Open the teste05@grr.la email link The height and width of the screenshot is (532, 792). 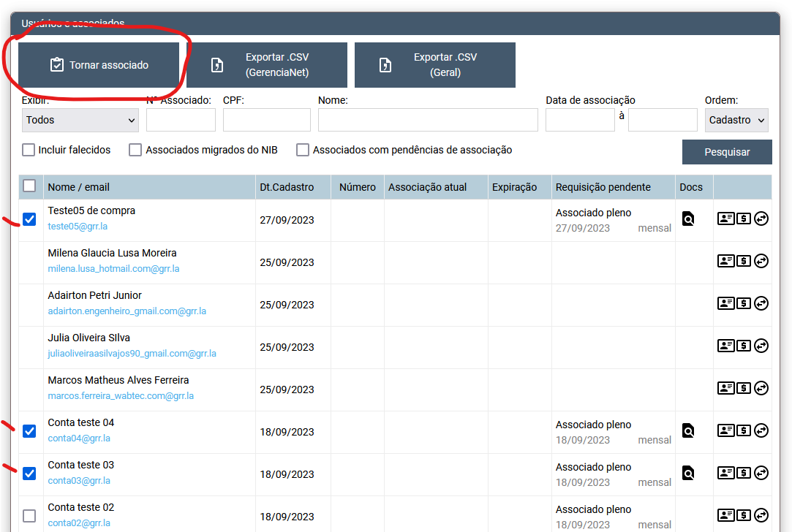(78, 227)
